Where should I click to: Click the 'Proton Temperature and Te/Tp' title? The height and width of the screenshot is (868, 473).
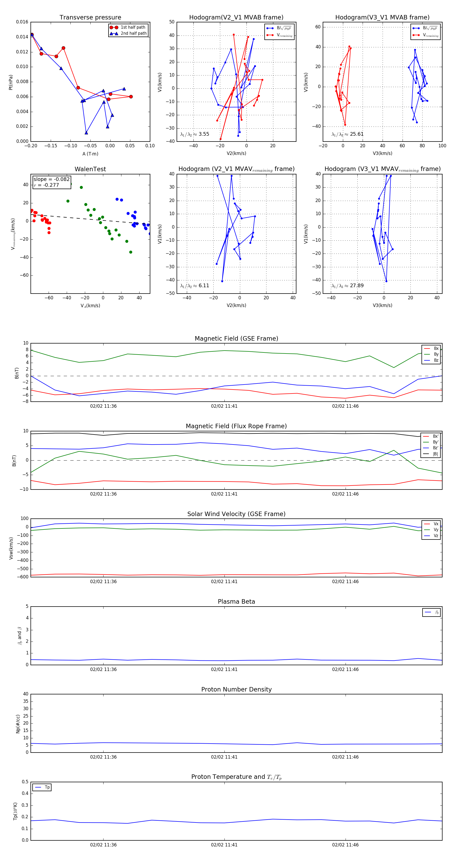[x=236, y=777]
